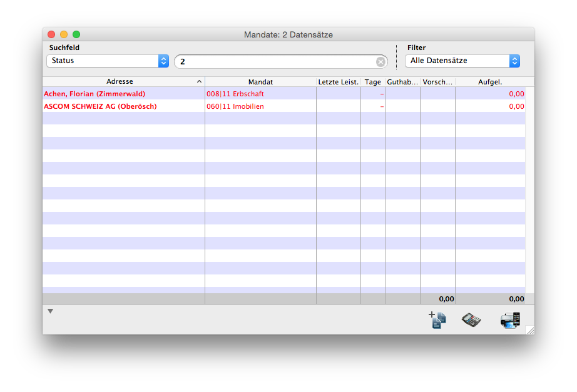Clear the search field with X button
Viewport: 577px width, 392px height.
(x=381, y=62)
